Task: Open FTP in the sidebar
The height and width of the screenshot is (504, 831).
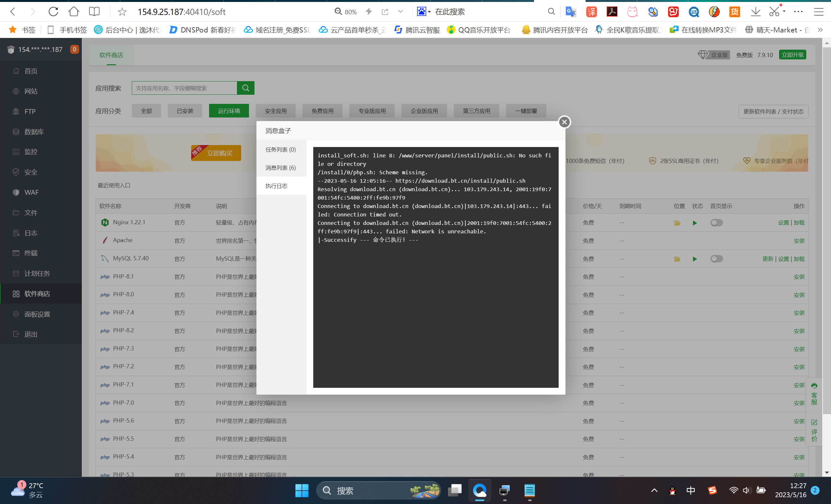Action: (41, 111)
